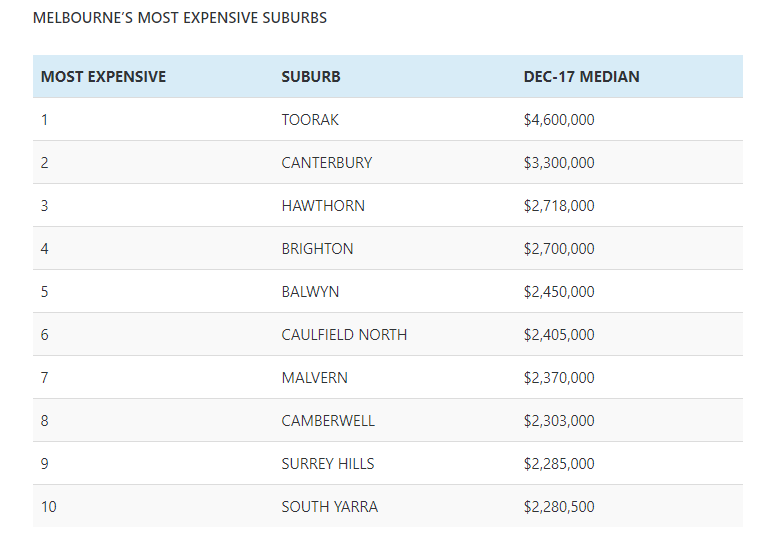Click the HAWTHORN suburb name

[323, 206]
